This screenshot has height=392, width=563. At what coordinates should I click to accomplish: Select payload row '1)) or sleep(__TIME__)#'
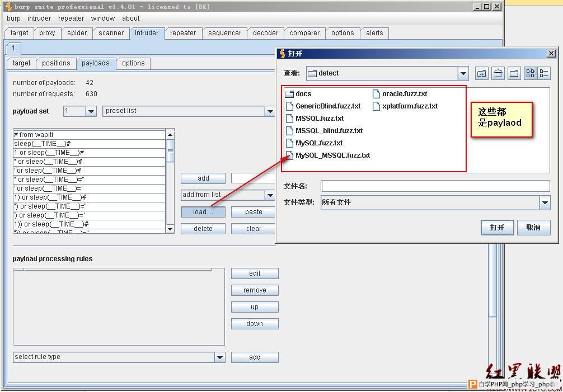(89, 224)
